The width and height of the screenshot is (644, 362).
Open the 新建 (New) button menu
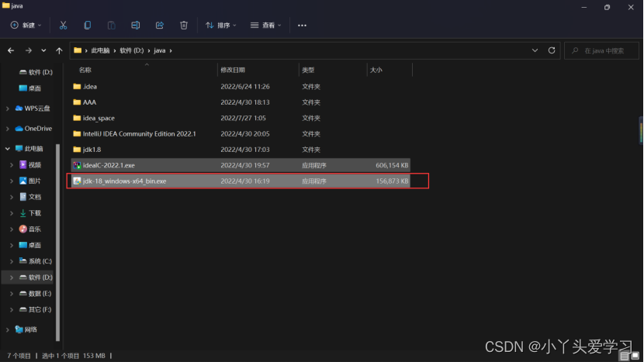[x=26, y=26]
